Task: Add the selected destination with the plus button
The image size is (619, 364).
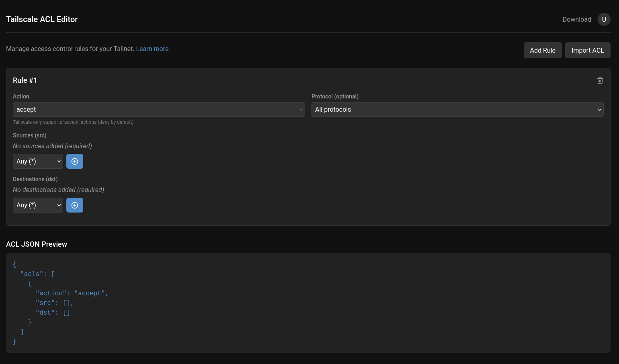Action: pyautogui.click(x=75, y=205)
